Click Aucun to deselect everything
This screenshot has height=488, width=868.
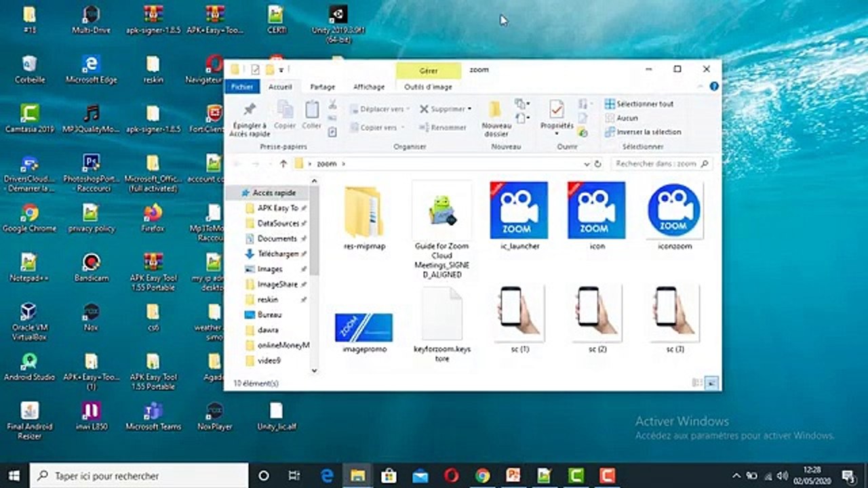[x=621, y=118]
